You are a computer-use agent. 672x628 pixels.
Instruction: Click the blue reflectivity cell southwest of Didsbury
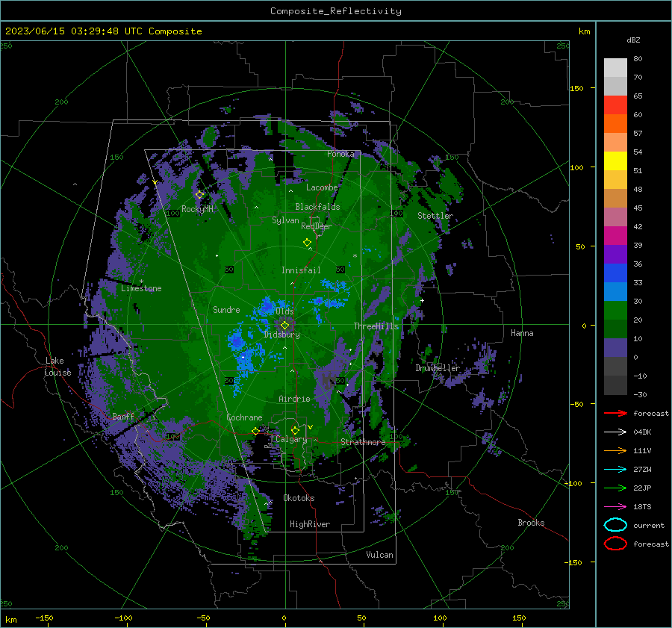pos(237,341)
